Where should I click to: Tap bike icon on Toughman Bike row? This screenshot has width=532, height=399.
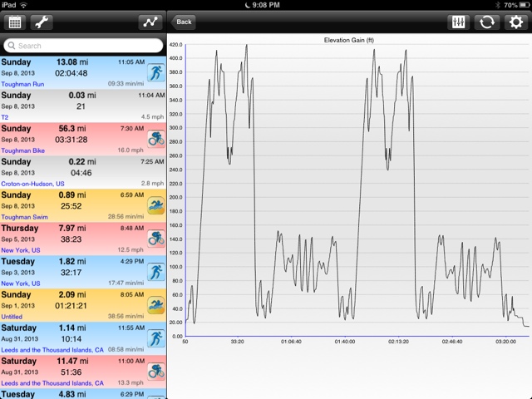[x=156, y=139]
